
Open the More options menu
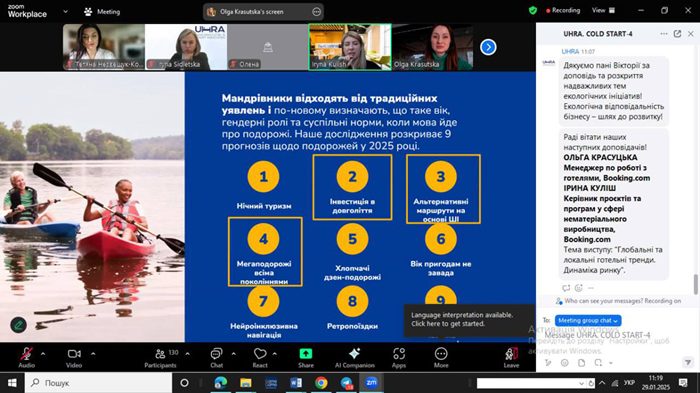[441, 357]
